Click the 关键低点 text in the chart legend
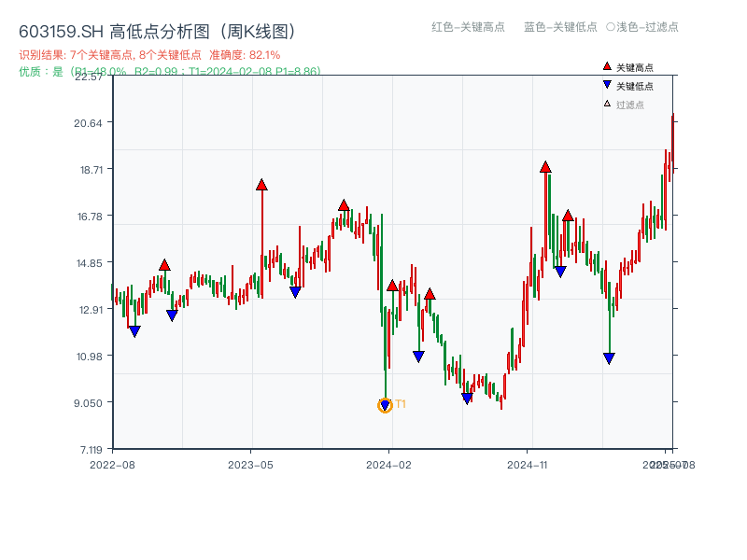The height and width of the screenshot is (560, 747). [x=635, y=86]
